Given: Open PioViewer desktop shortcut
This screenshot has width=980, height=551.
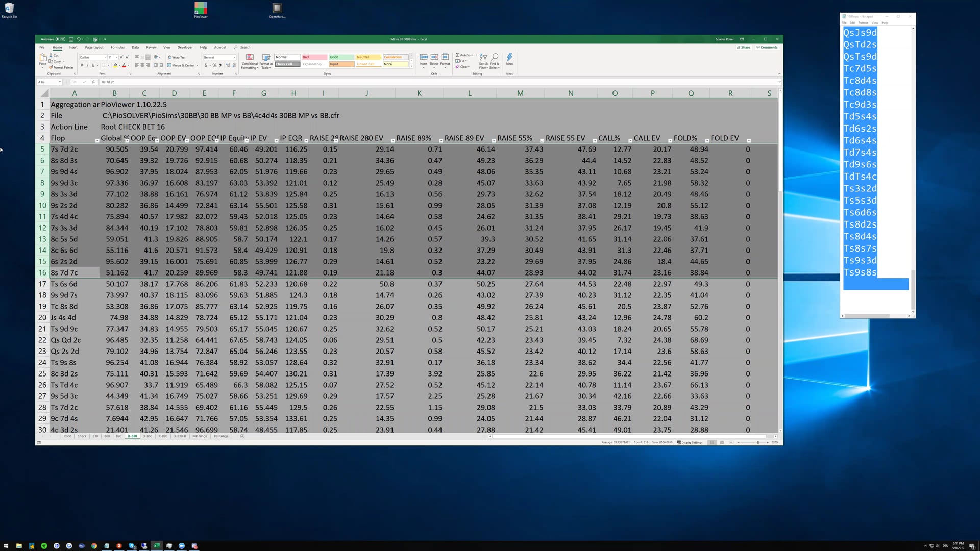Looking at the screenshot, I should [x=201, y=10].
